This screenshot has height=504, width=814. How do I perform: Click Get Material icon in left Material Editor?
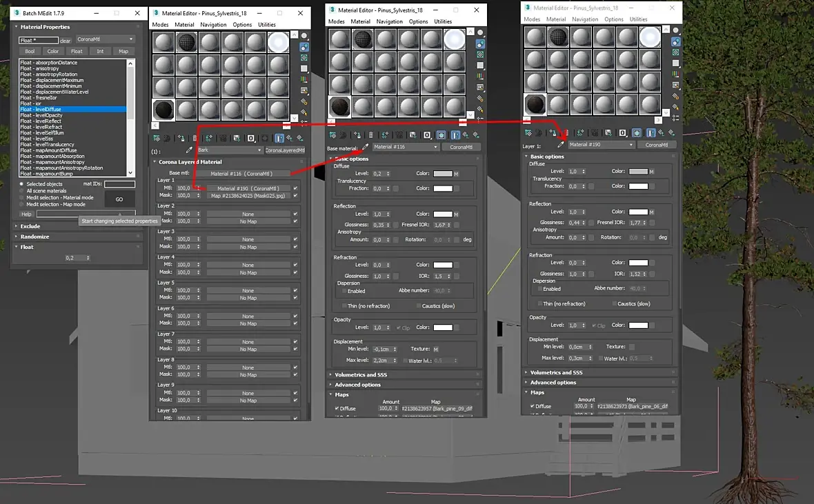click(x=157, y=138)
